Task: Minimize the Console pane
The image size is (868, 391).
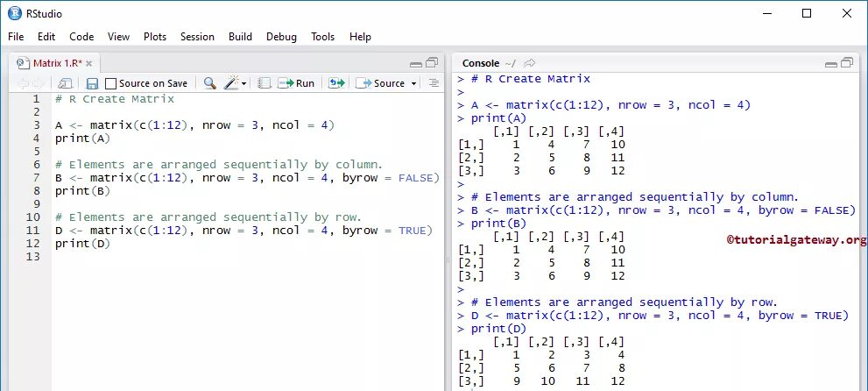Action: click(831, 64)
